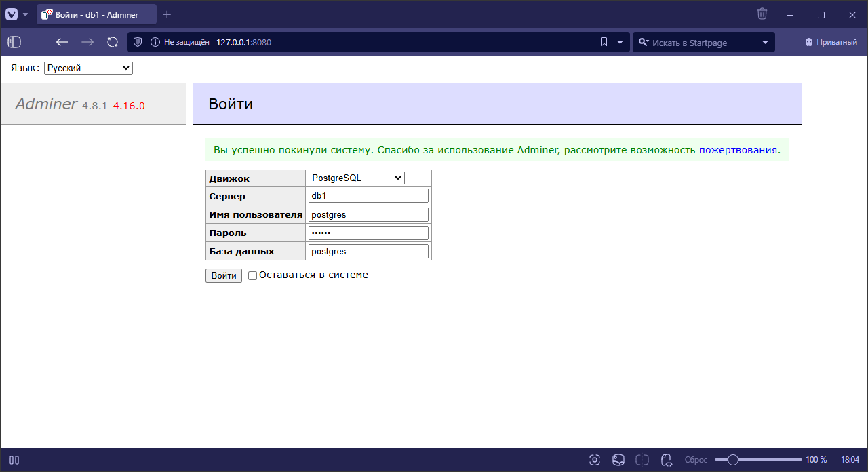Click the 'Искать в Startpage' search field
The width and height of the screenshot is (868, 472).
(703, 42)
